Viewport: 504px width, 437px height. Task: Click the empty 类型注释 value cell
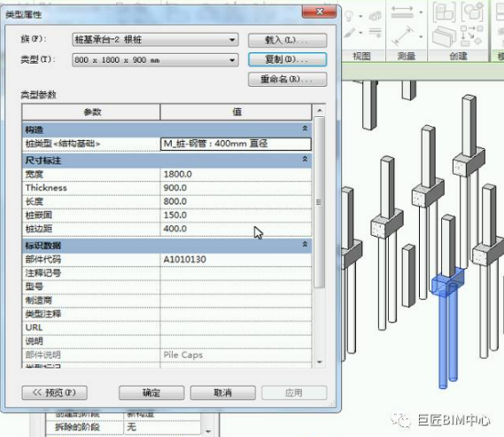point(236,314)
